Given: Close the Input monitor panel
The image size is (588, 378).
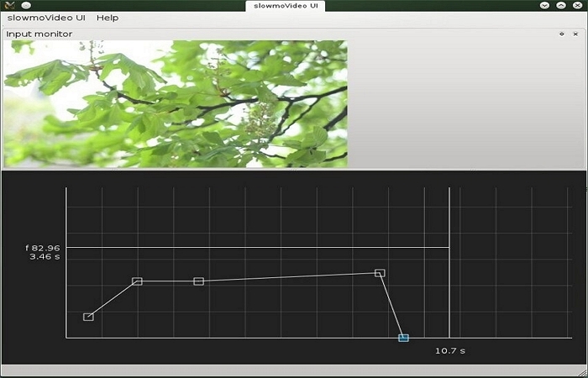Looking at the screenshot, I should (575, 34).
